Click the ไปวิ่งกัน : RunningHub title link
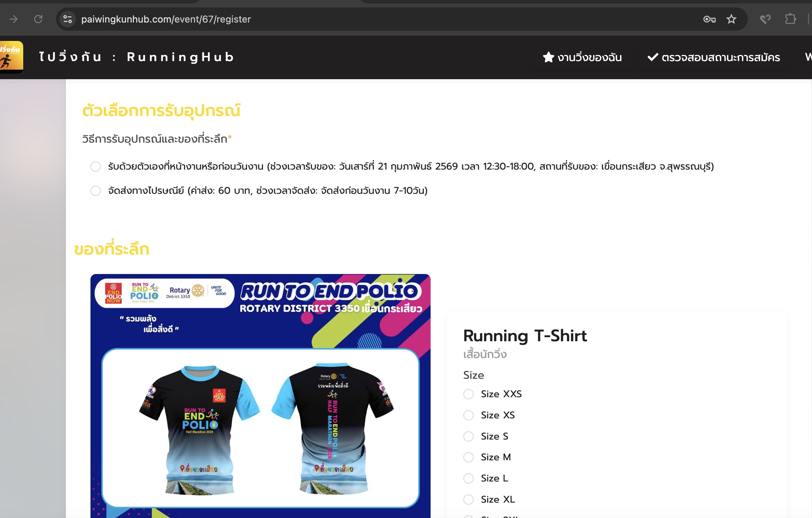This screenshot has width=812, height=518. 137,57
